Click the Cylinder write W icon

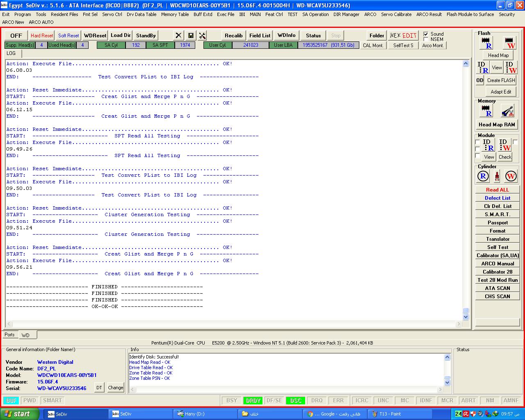tap(511, 176)
